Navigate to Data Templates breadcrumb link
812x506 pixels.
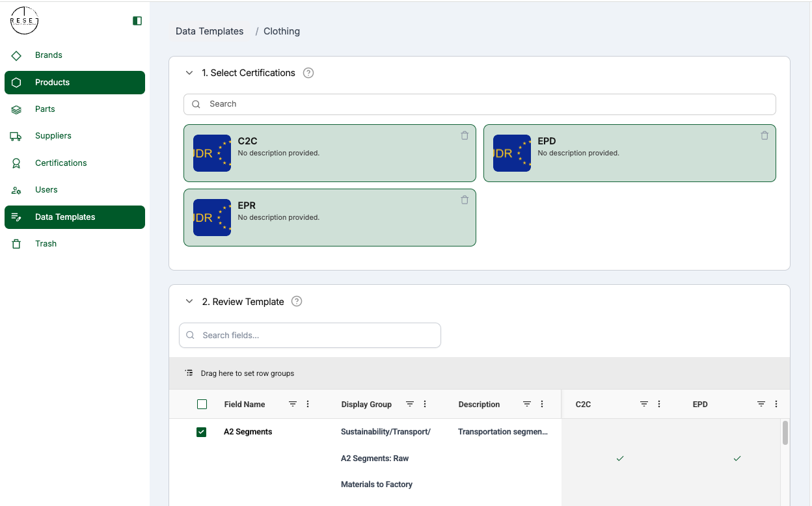click(x=210, y=31)
